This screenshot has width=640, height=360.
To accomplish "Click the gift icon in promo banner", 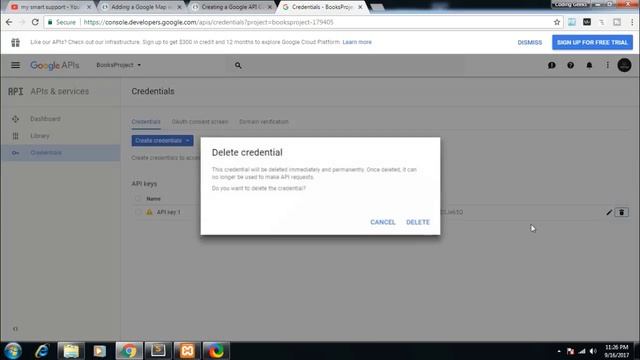I will pos(16,42).
